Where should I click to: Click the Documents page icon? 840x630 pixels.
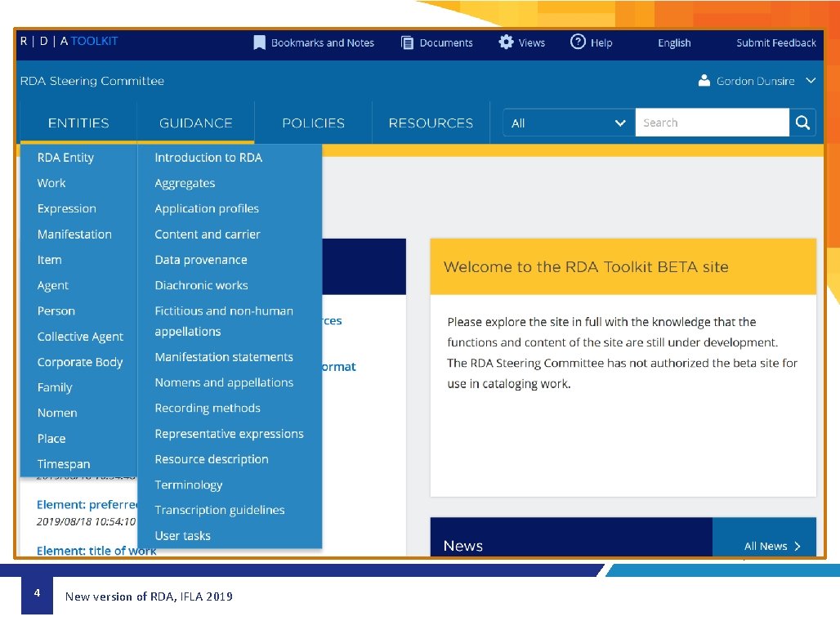click(406, 42)
